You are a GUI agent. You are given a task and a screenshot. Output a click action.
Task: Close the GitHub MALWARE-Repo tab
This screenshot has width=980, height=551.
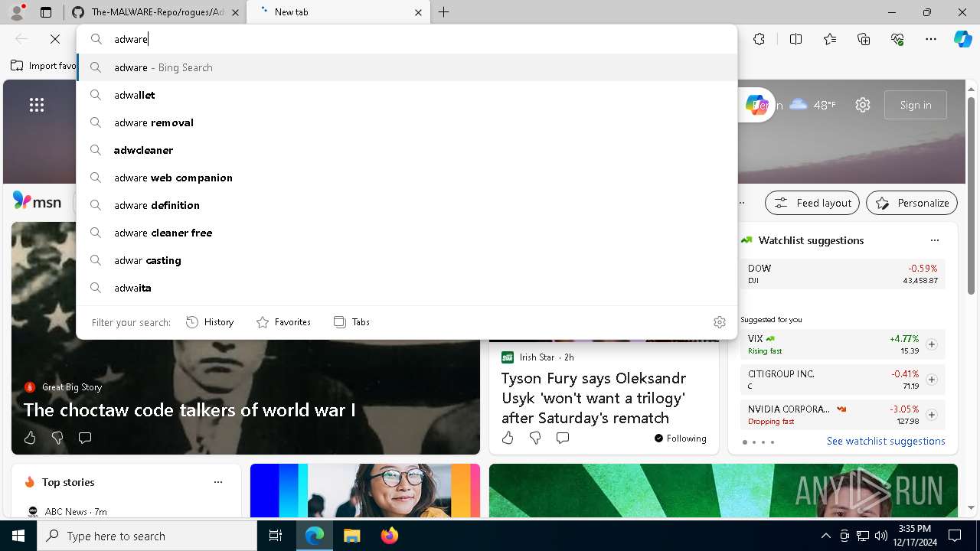pyautogui.click(x=234, y=12)
